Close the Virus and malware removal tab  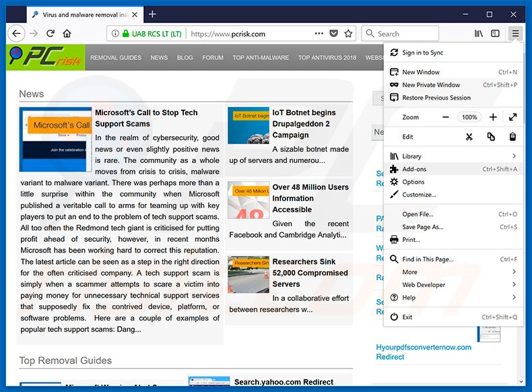[x=135, y=15]
